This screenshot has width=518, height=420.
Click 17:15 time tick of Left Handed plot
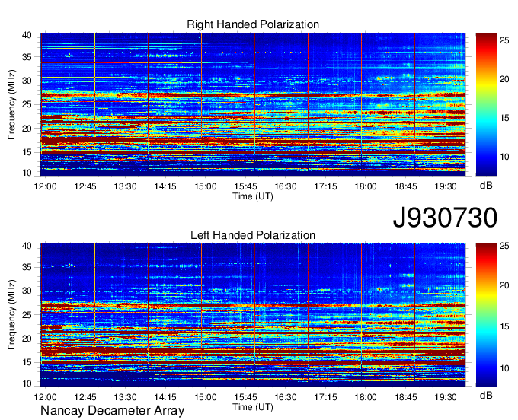pos(325,397)
